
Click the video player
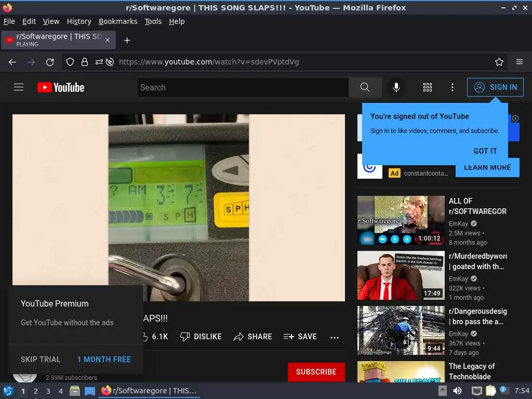click(x=179, y=207)
